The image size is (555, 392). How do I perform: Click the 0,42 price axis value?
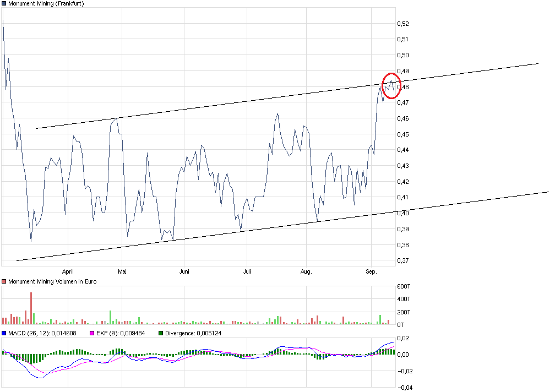403,182
